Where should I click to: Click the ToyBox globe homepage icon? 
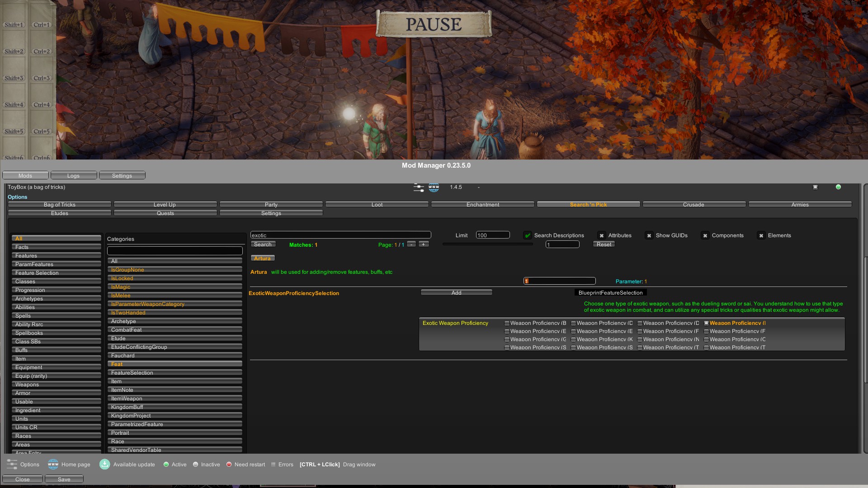pyautogui.click(x=434, y=187)
